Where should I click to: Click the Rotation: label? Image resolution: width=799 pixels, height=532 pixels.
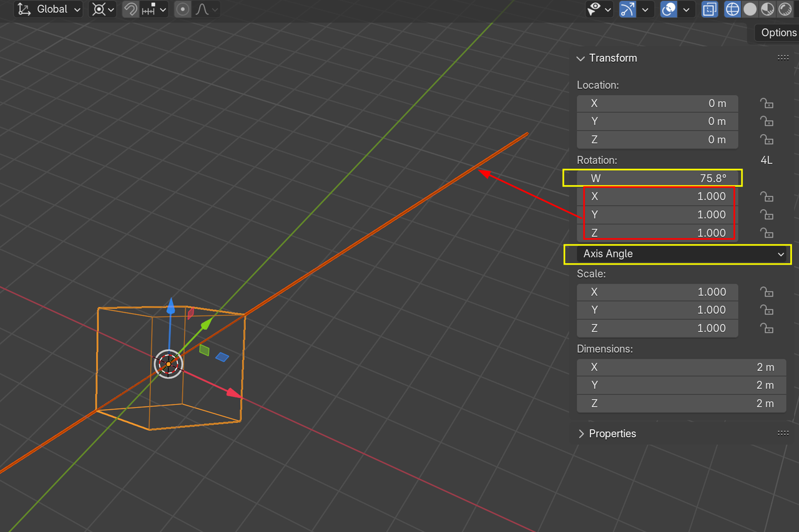pos(597,160)
